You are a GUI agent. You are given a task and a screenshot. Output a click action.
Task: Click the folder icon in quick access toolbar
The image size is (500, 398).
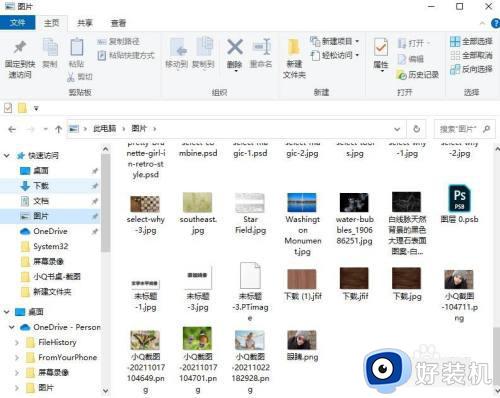pyautogui.click(x=22, y=108)
